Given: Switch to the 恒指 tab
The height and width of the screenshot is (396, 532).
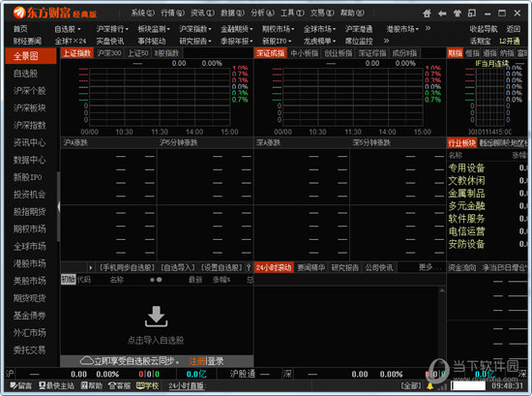Looking at the screenshot, I should [472, 53].
